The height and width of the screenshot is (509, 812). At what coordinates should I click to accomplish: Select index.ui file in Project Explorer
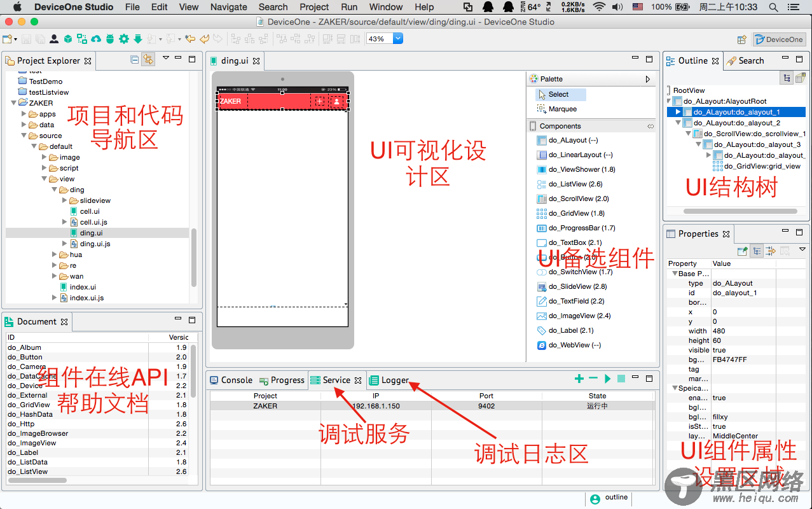pyautogui.click(x=78, y=287)
